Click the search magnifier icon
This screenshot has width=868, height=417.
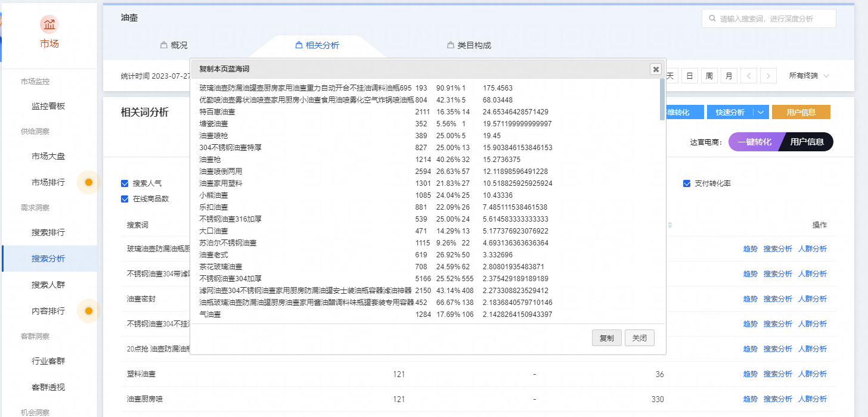[x=712, y=18]
